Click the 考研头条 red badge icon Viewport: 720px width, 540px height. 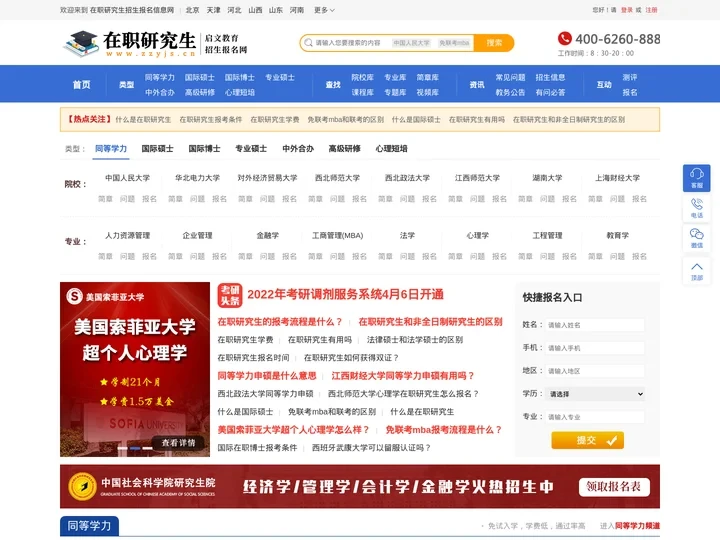click(x=230, y=295)
